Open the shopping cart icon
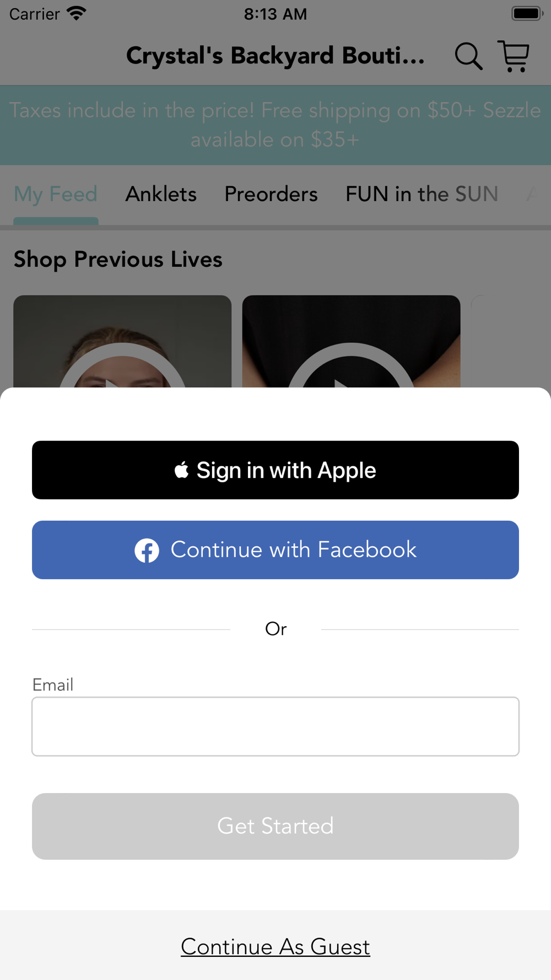Image resolution: width=551 pixels, height=980 pixels. (514, 56)
